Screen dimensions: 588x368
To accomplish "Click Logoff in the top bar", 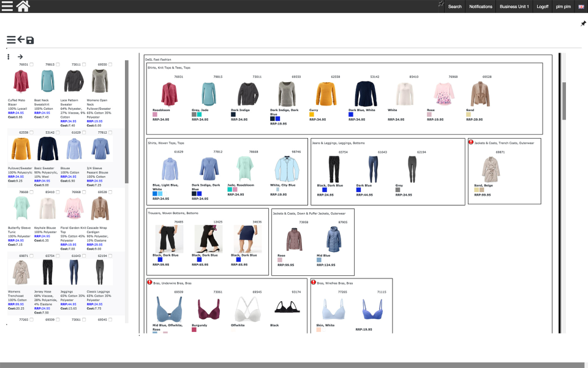I will 542,6.
